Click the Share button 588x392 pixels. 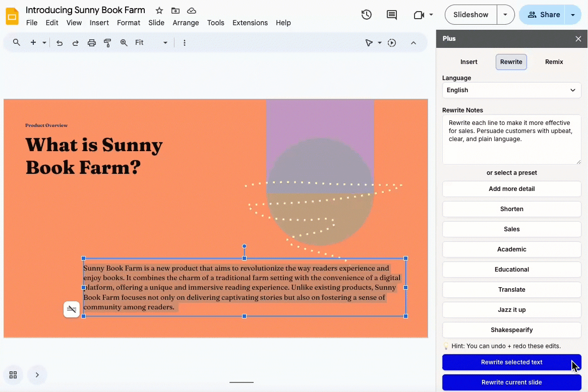[x=542, y=15]
